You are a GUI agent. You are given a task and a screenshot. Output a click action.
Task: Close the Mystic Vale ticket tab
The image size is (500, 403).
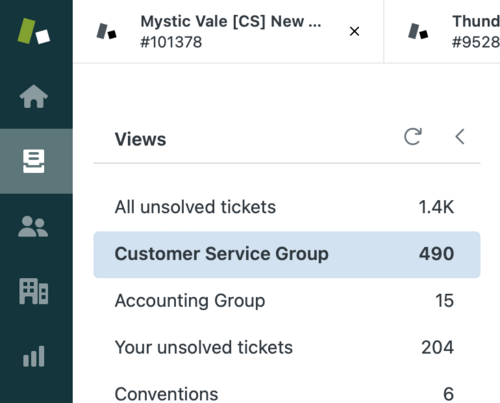click(354, 31)
